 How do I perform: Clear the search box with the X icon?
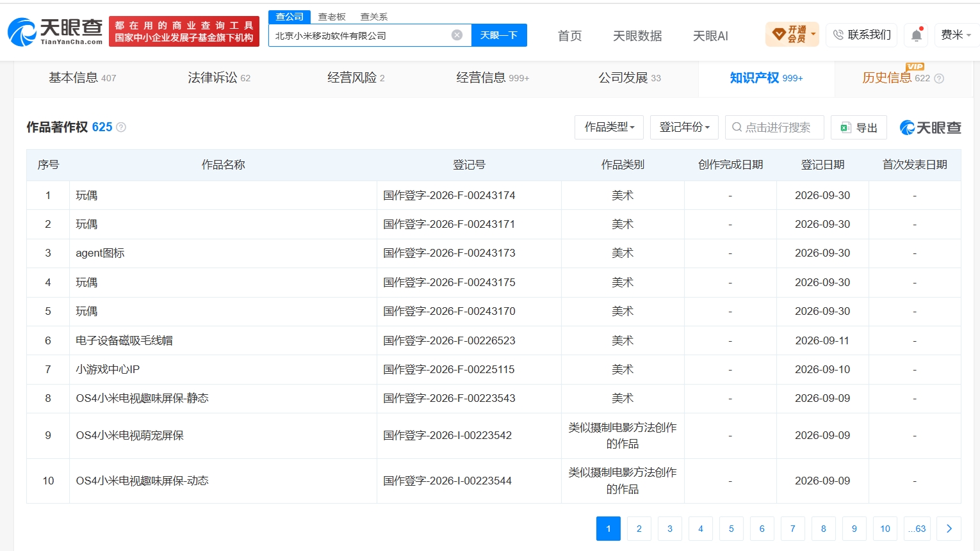tap(457, 35)
